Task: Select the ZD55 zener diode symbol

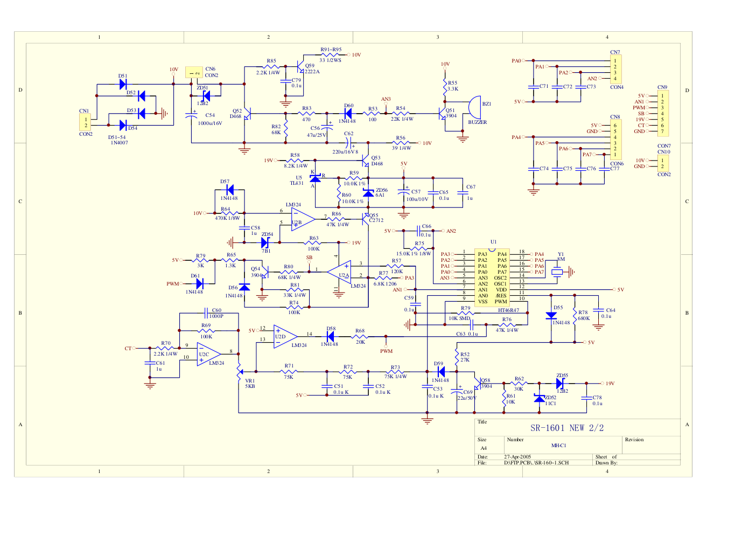Action: click(x=560, y=383)
